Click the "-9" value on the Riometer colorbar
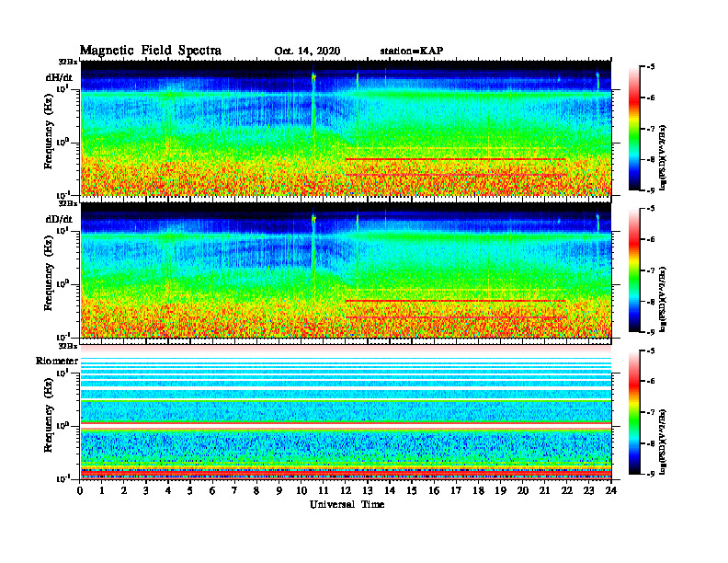Viewport: 728px width, 563px height. tap(650, 474)
